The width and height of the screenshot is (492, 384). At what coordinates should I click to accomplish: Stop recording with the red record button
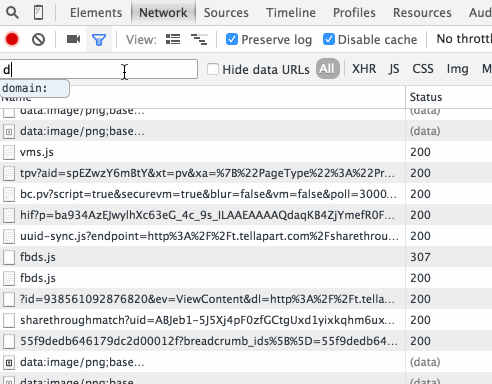[x=12, y=39]
